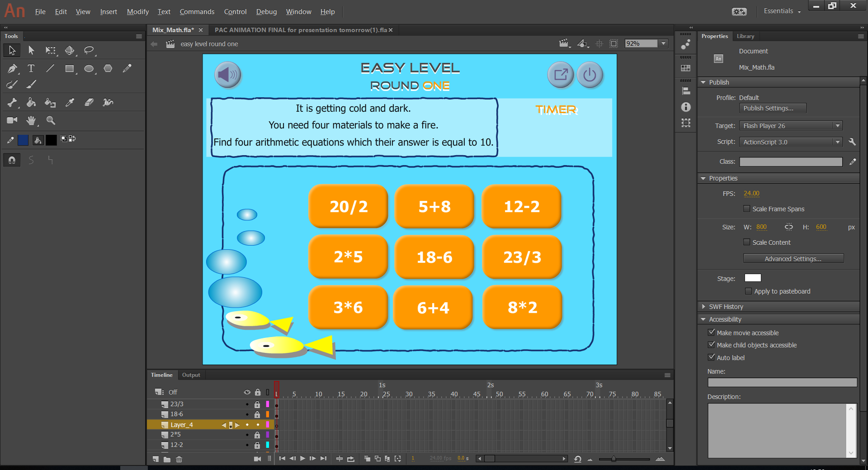Screen dimensions: 868x470
Task: Select the Free Transform tool
Action: [x=51, y=50]
